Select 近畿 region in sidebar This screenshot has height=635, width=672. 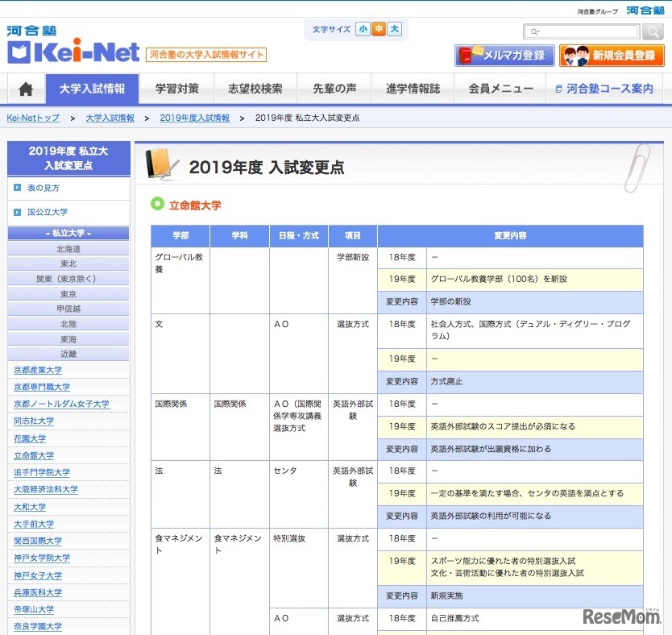pyautogui.click(x=68, y=354)
